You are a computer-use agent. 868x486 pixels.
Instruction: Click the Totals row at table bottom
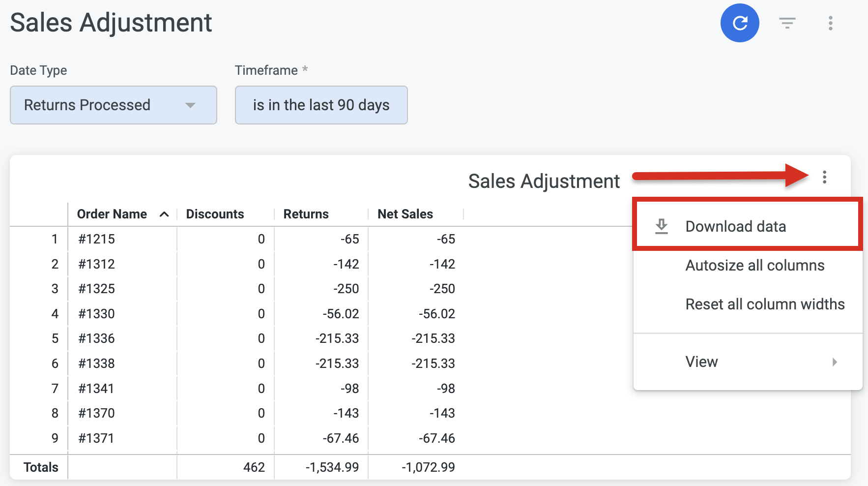pos(41,467)
